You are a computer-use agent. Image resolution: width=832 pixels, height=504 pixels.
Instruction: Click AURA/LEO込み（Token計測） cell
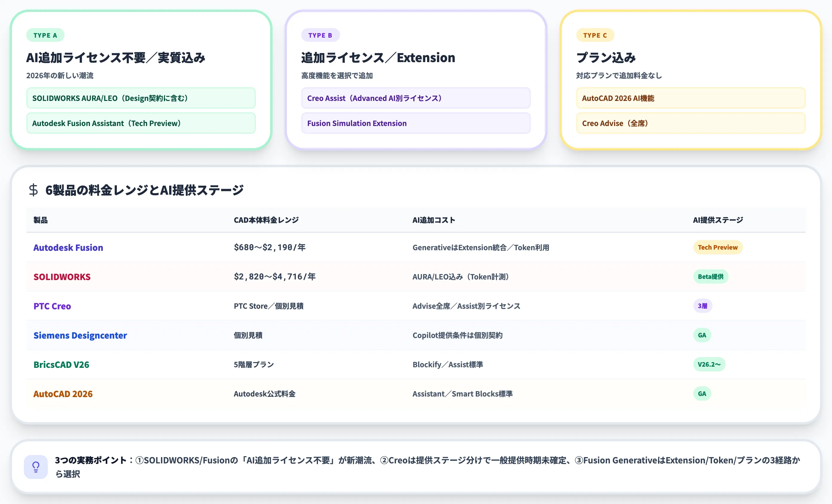tap(461, 277)
